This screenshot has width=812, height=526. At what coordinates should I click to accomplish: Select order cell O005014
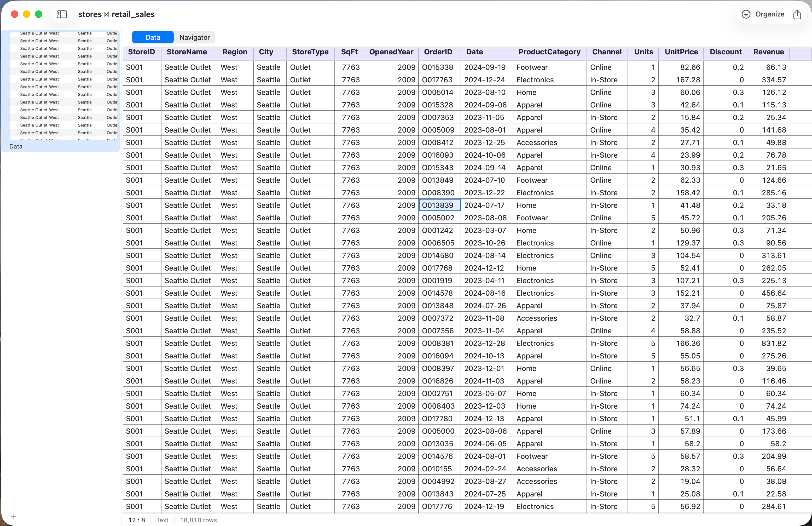[x=439, y=92]
